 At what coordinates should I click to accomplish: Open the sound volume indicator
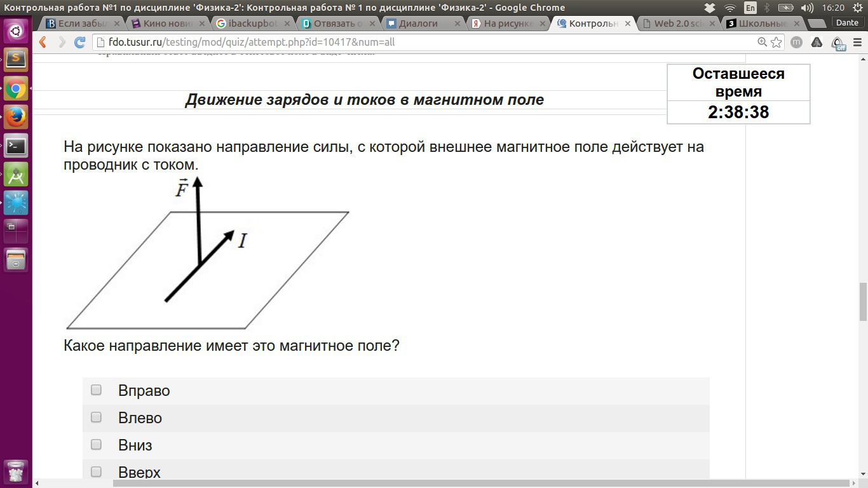(x=807, y=8)
